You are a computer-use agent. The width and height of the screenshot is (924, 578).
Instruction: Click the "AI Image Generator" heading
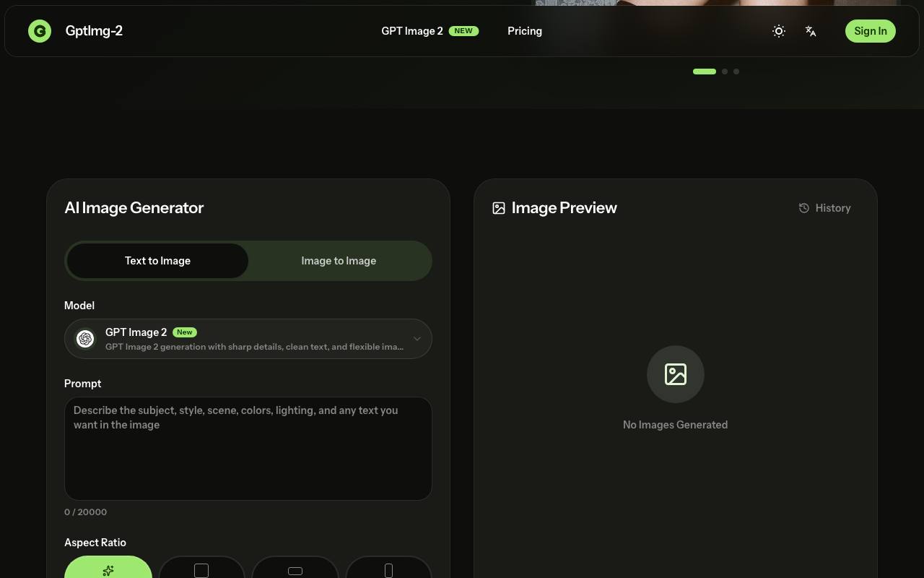tap(134, 208)
